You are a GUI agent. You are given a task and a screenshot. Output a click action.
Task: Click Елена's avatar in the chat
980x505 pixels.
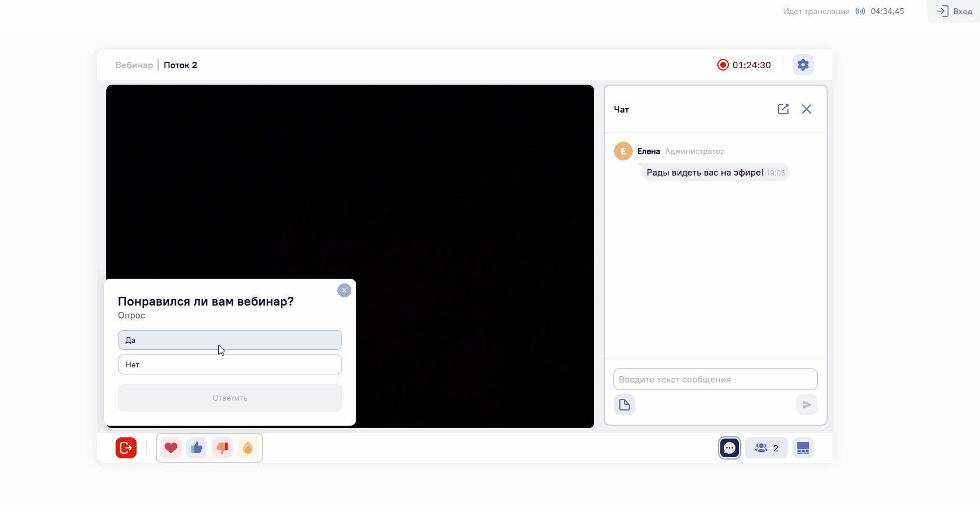click(623, 151)
